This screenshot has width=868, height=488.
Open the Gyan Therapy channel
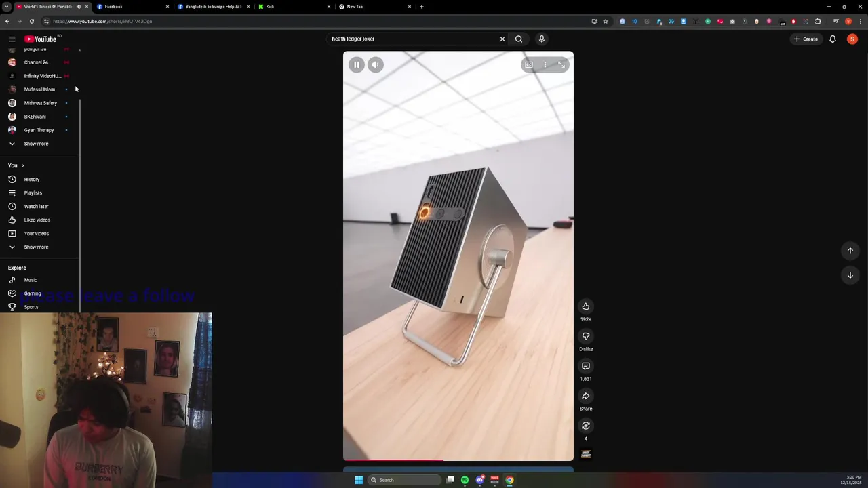pos(39,130)
